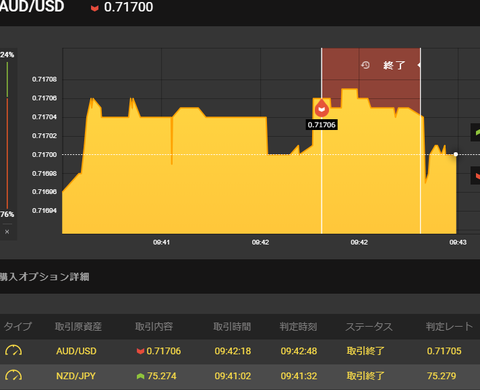Click the 取引内容 column header
480x390 pixels.
click(154, 326)
